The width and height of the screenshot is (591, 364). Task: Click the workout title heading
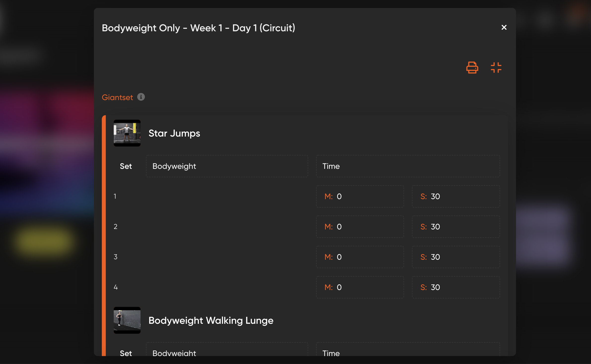tap(199, 28)
